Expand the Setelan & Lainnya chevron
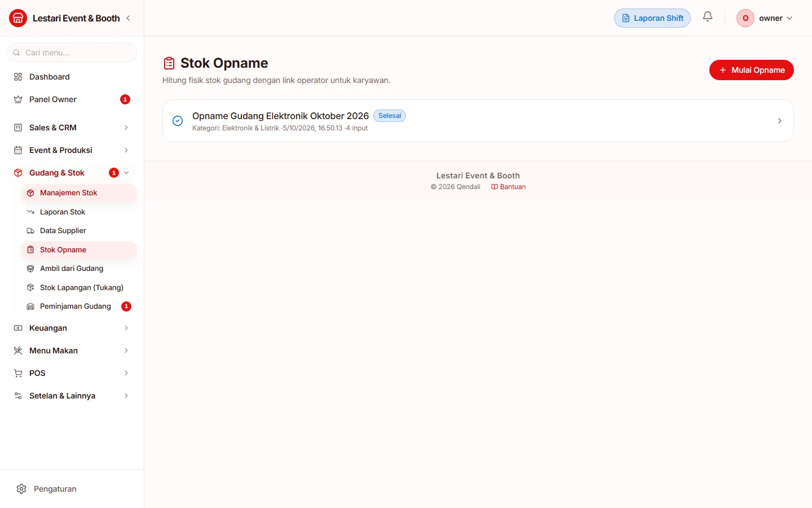Screen dimensions: 812x508 [126, 396]
